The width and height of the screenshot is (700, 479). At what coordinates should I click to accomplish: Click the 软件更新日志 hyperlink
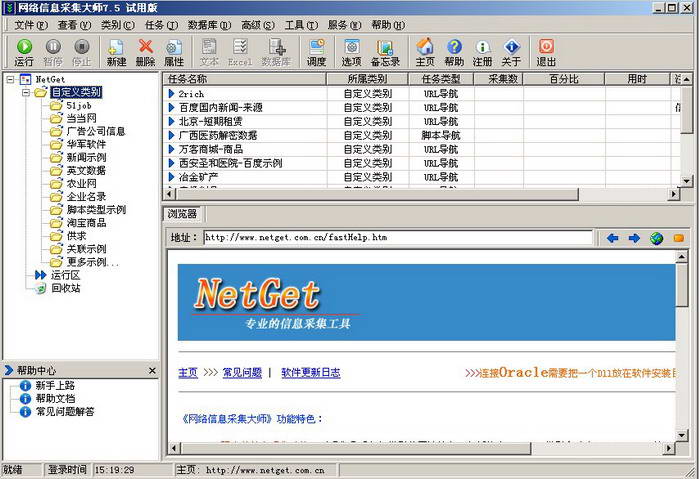point(311,372)
